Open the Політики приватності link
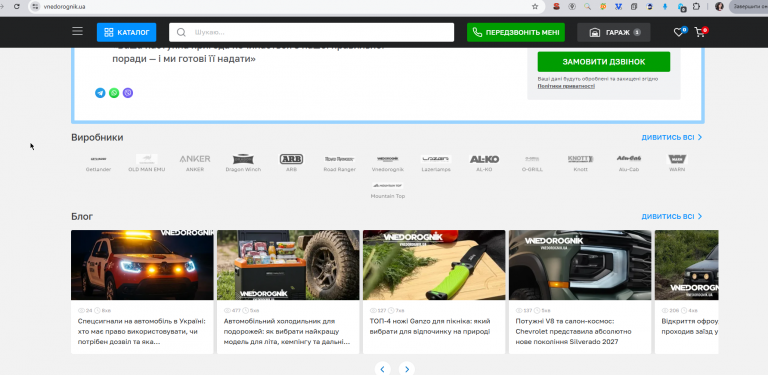 [566, 86]
